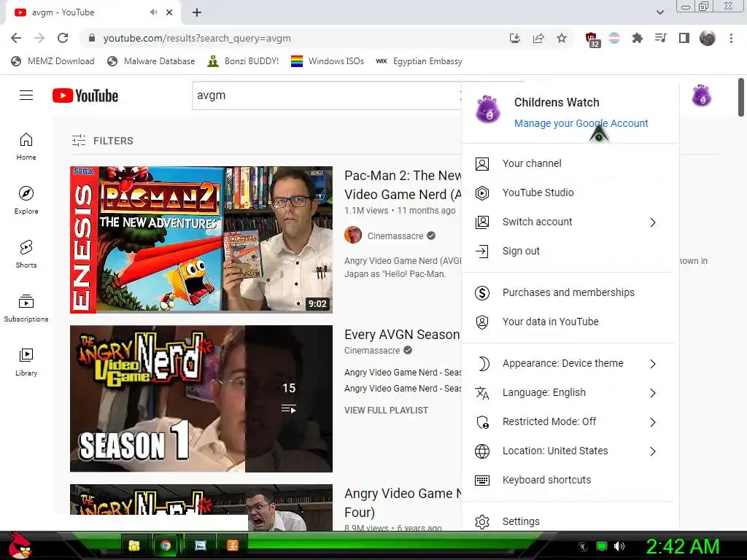The width and height of the screenshot is (747, 560).
Task: Click the Angry Birds start button in taskbar
Action: 20,545
